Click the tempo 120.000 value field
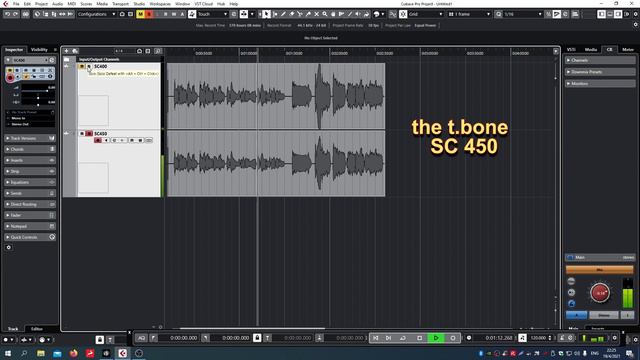Screen dimensions: 640x360 (x=539, y=338)
